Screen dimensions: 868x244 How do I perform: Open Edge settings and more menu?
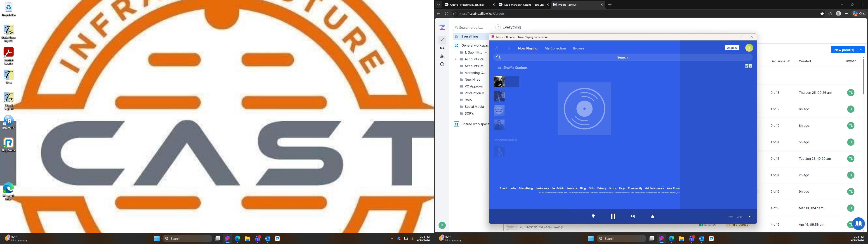846,14
